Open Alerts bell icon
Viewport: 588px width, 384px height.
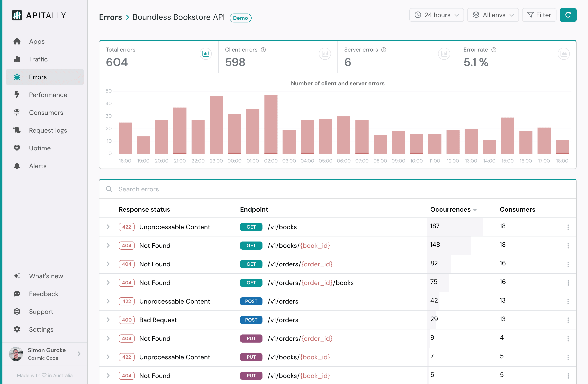coord(17,166)
